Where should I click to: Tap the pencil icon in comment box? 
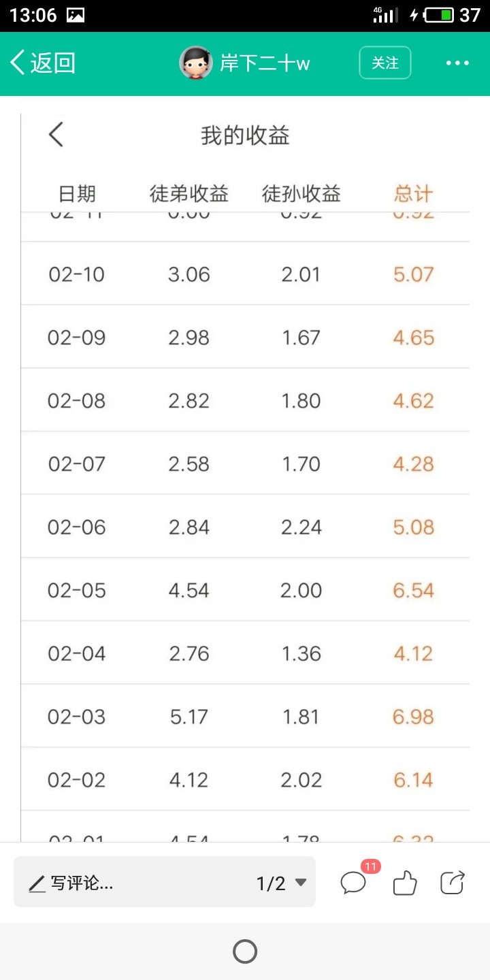click(x=37, y=884)
